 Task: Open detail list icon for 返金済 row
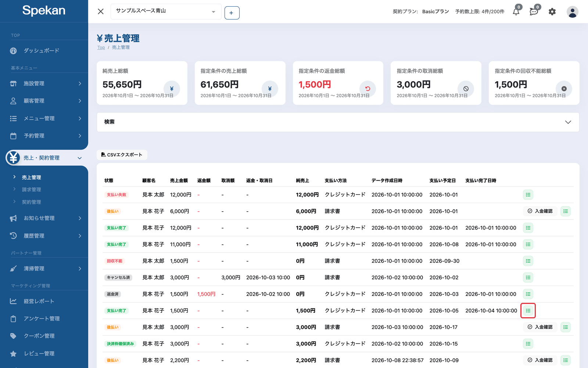(x=528, y=294)
